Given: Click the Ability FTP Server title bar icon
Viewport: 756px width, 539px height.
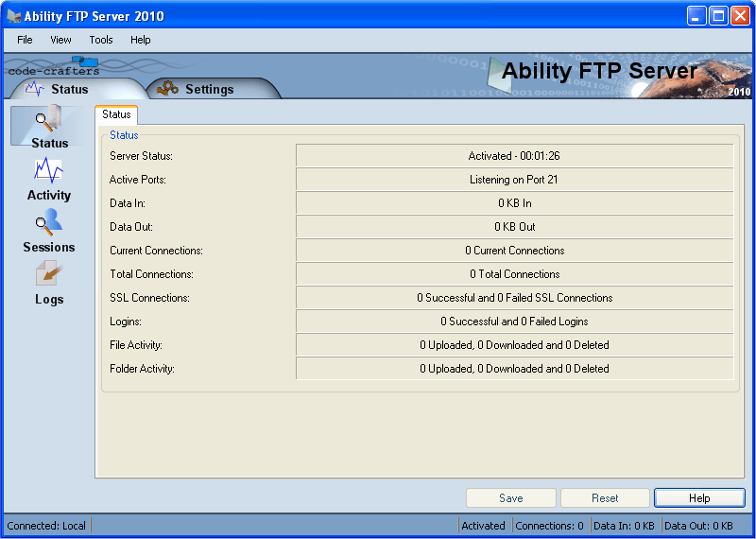Looking at the screenshot, I should click(x=14, y=16).
